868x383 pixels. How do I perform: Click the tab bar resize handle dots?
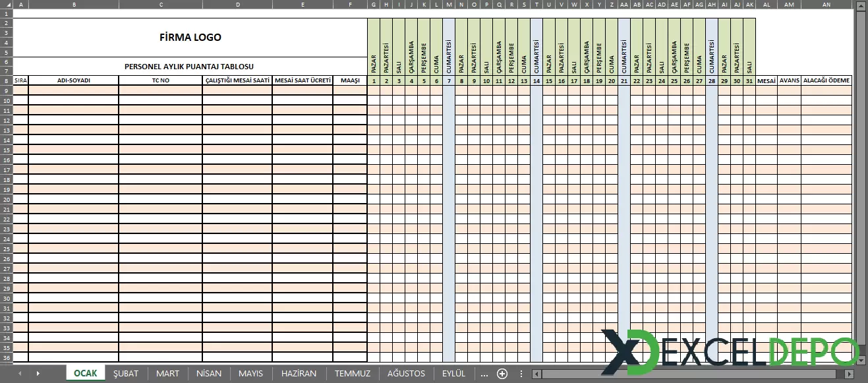click(x=521, y=374)
